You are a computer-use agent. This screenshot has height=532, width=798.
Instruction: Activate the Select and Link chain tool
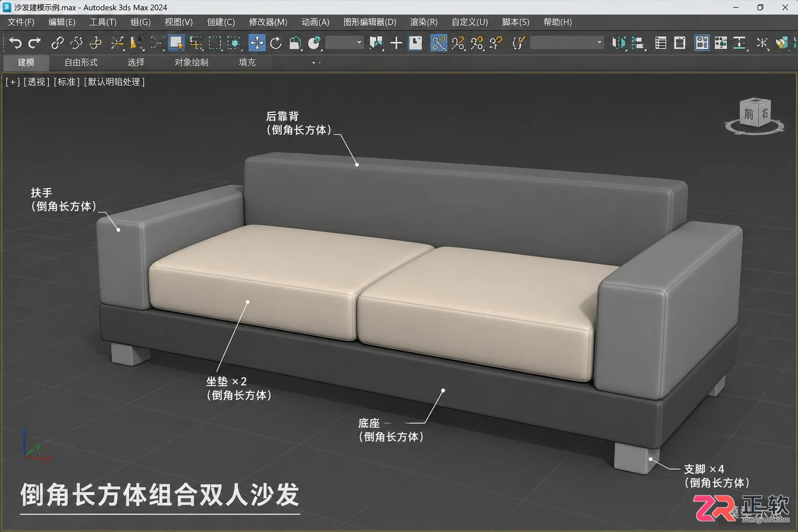57,43
